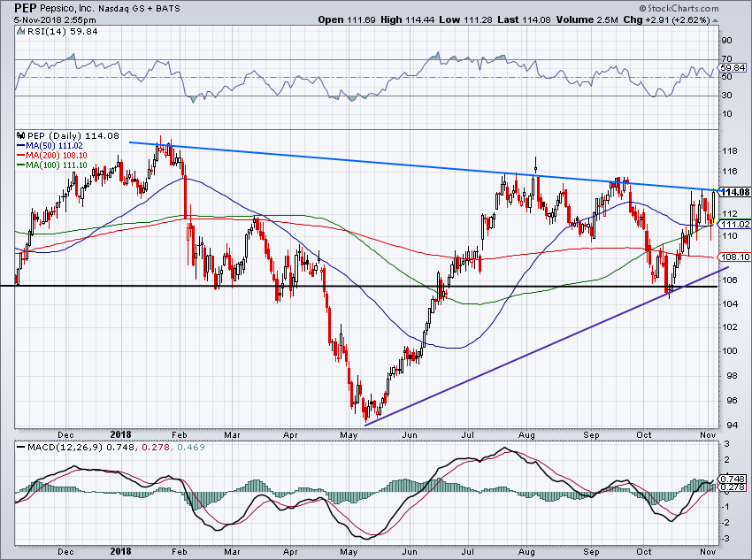Click the 118 price axis label
Image resolution: width=752 pixels, height=560 pixels.
pos(730,151)
